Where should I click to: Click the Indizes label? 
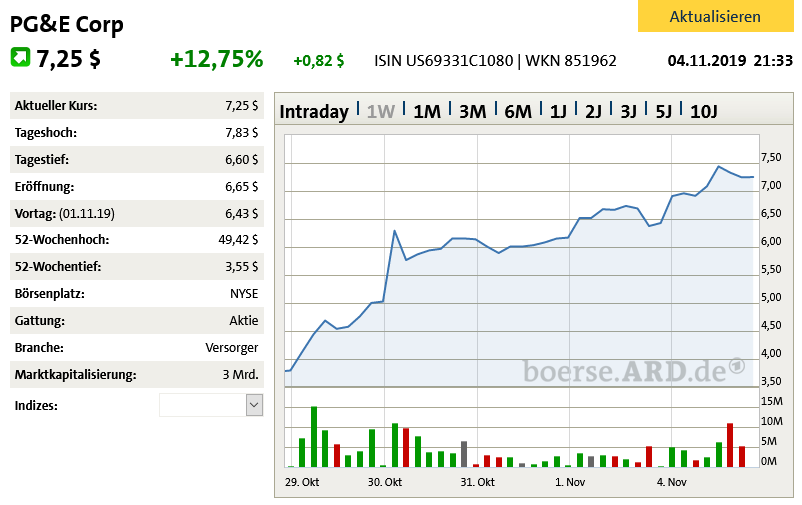pos(36,406)
